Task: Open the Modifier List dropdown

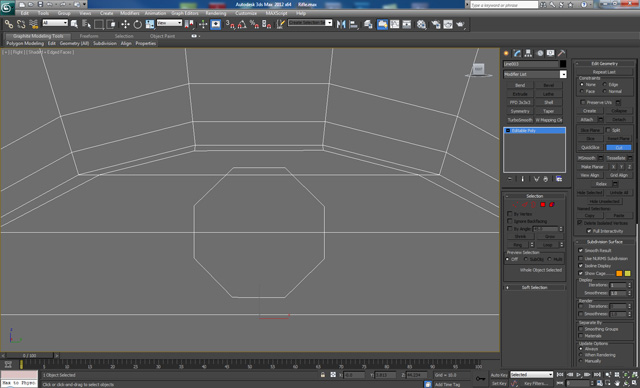Action: tap(563, 74)
